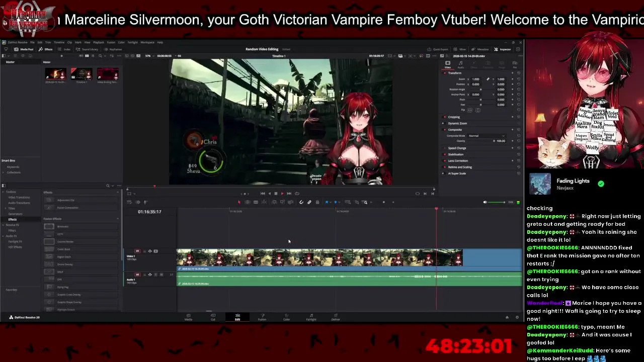Open project settings gear icon
644x362 pixels.
(517, 317)
